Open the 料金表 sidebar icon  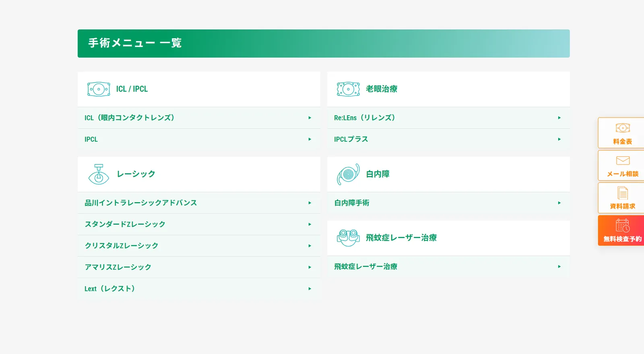[x=623, y=128]
